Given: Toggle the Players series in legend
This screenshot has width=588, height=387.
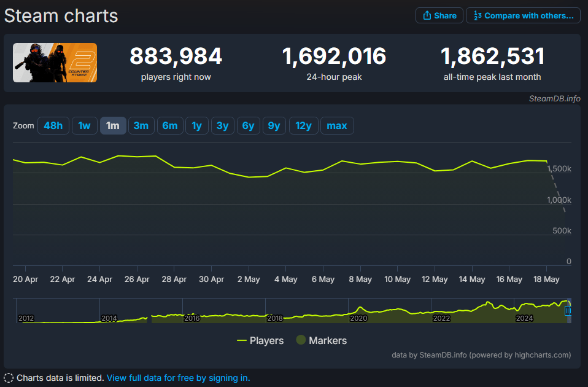Looking at the screenshot, I should (260, 340).
